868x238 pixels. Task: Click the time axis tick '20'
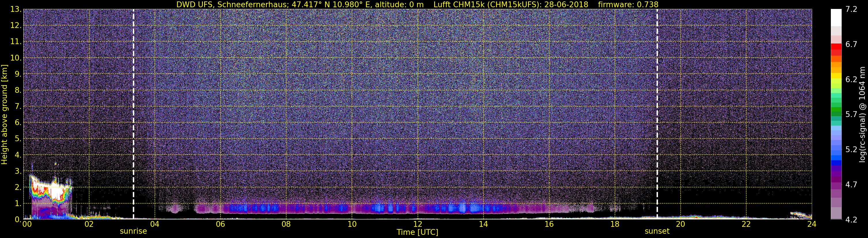click(680, 224)
